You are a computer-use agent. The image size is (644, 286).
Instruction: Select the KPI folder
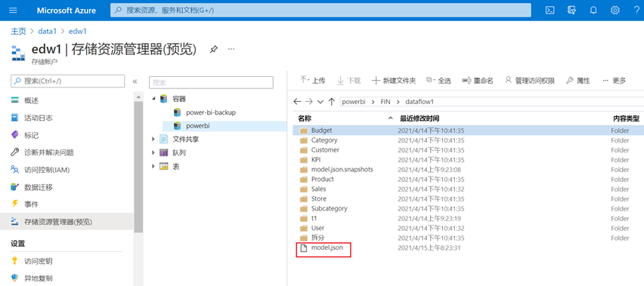[x=316, y=160]
